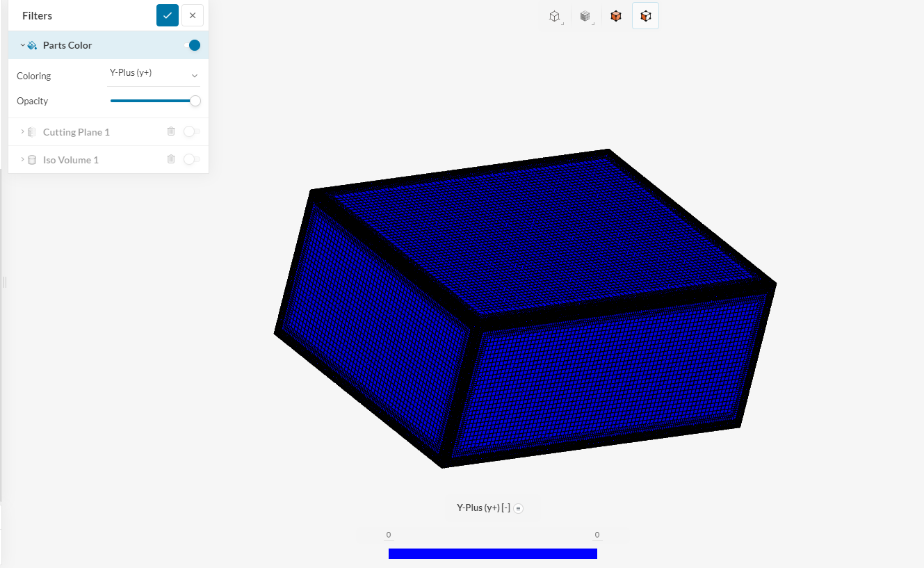Click the Opacity slider handle
The height and width of the screenshot is (568, 924).
coord(195,101)
